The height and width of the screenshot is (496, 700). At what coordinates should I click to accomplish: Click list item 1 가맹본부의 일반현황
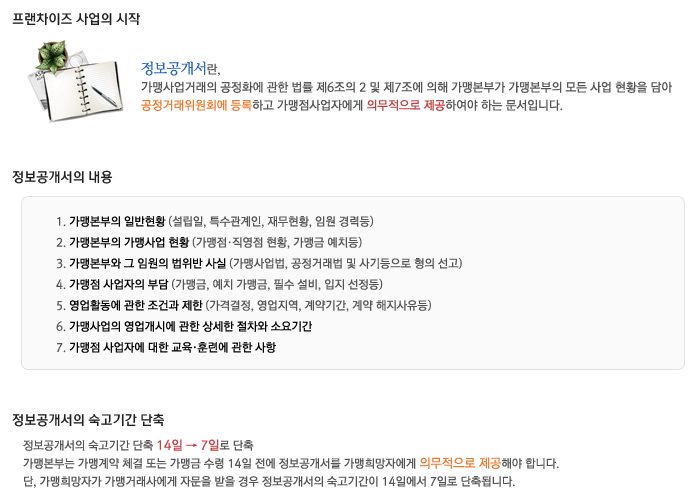[x=215, y=221]
